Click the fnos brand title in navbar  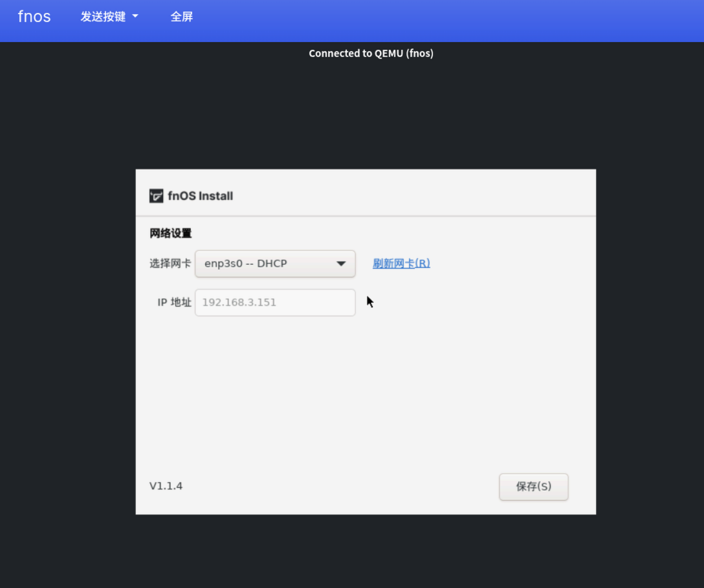(34, 16)
